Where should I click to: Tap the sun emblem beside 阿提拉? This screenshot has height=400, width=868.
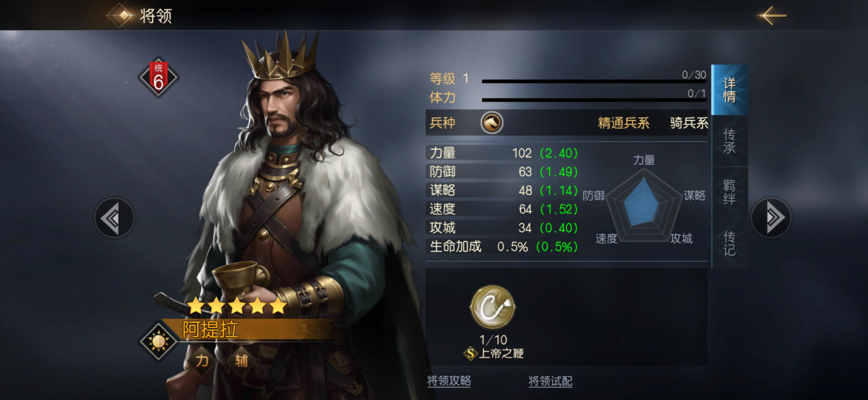pos(158,341)
